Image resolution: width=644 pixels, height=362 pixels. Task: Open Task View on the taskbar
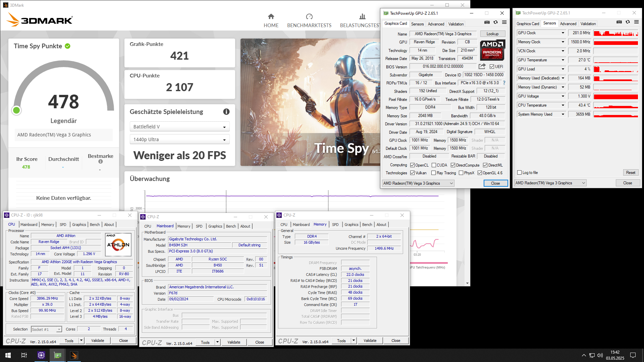[x=24, y=355]
